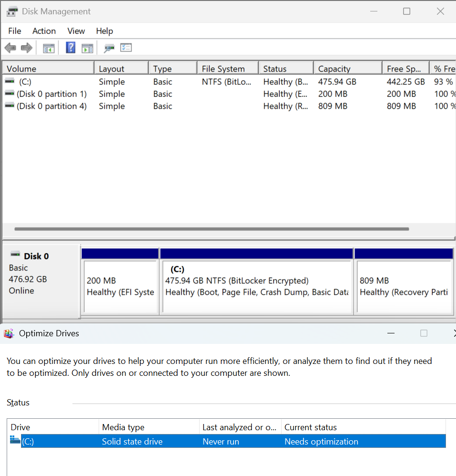Click the drive icon of Disk 0 partition 1

10,93
